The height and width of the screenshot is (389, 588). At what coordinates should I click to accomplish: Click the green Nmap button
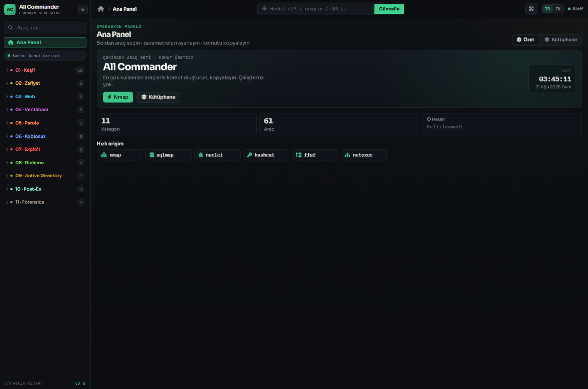[x=118, y=97]
